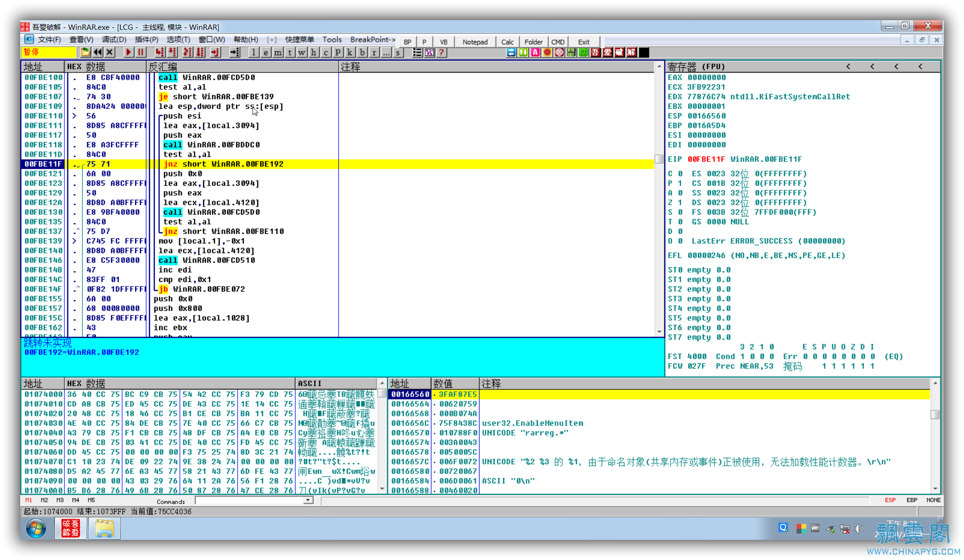Click the Notepad button
Image resolution: width=964 pixels, height=560 pixels.
475,42
